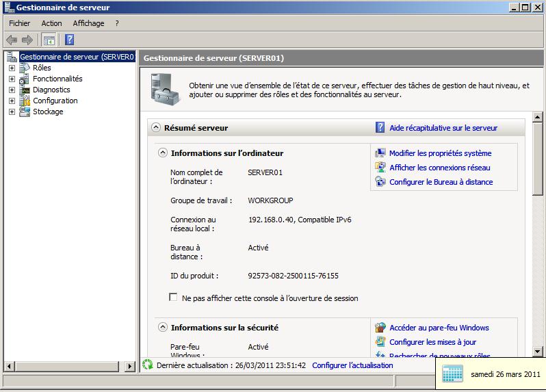
Task: Click product ID 92573-082-2500115-76155
Action: (x=294, y=276)
